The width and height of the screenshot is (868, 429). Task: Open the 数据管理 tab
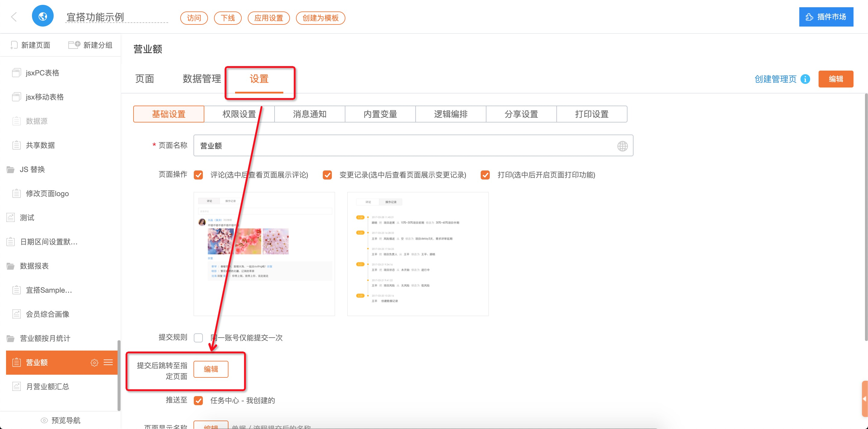202,79
